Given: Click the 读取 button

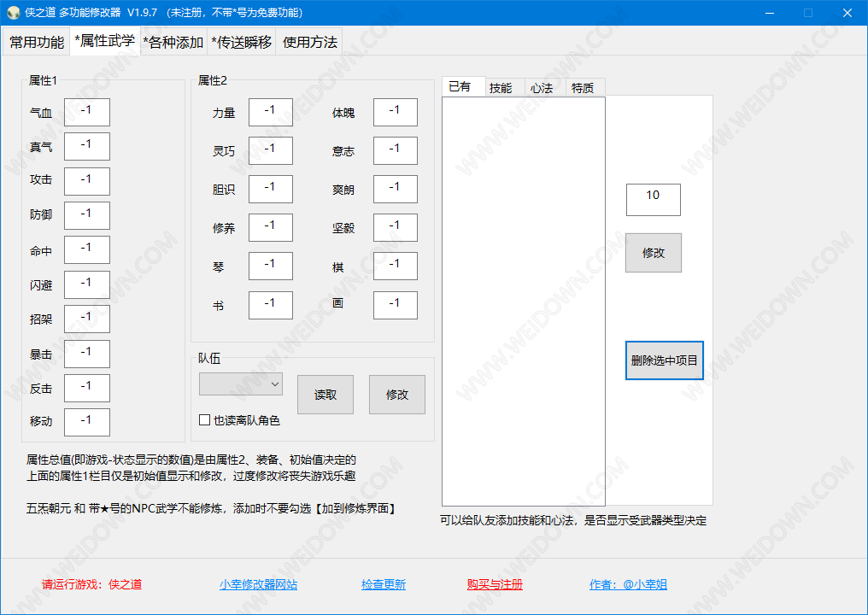Looking at the screenshot, I should (325, 395).
